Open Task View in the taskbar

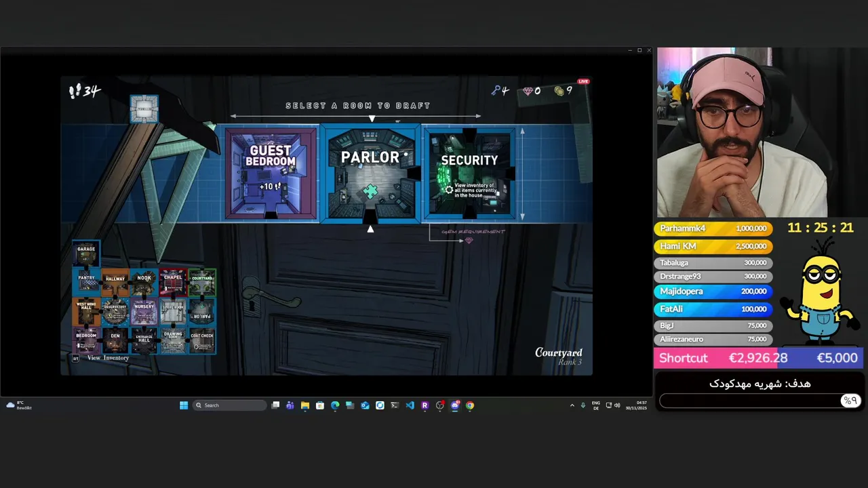tap(275, 405)
